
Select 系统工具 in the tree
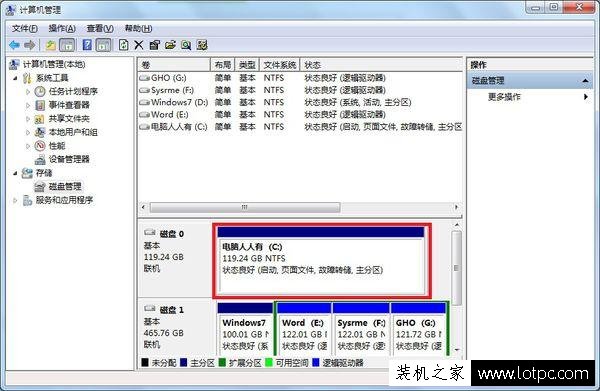52,78
